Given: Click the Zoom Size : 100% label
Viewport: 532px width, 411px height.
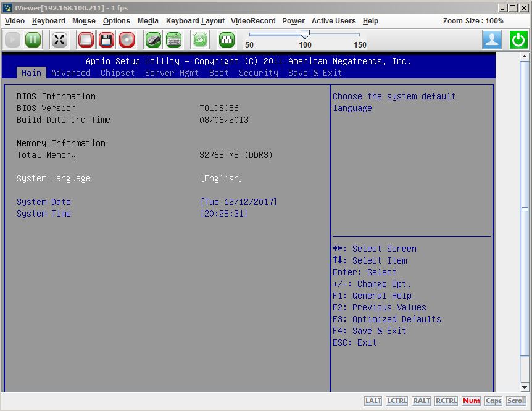Looking at the screenshot, I should click(473, 21).
